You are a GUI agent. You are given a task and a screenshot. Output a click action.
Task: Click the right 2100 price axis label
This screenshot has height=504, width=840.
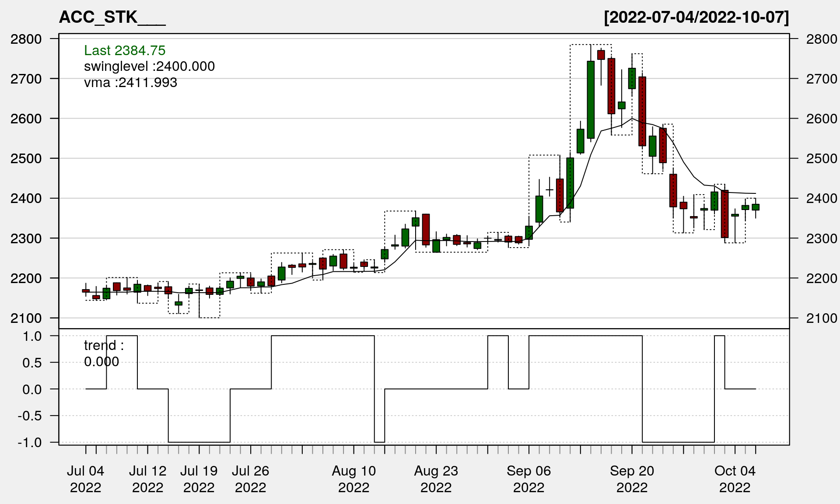pos(822,318)
